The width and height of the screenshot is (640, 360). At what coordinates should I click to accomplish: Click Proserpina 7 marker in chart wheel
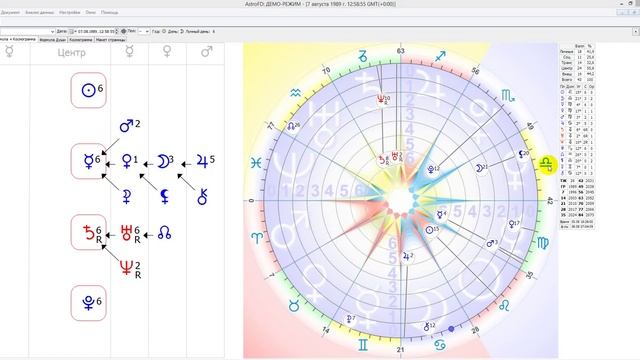pyautogui.click(x=351, y=319)
